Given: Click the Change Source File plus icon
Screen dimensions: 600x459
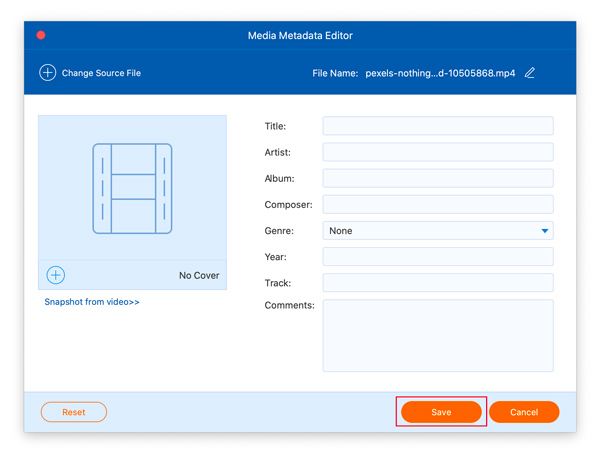Looking at the screenshot, I should (x=47, y=73).
